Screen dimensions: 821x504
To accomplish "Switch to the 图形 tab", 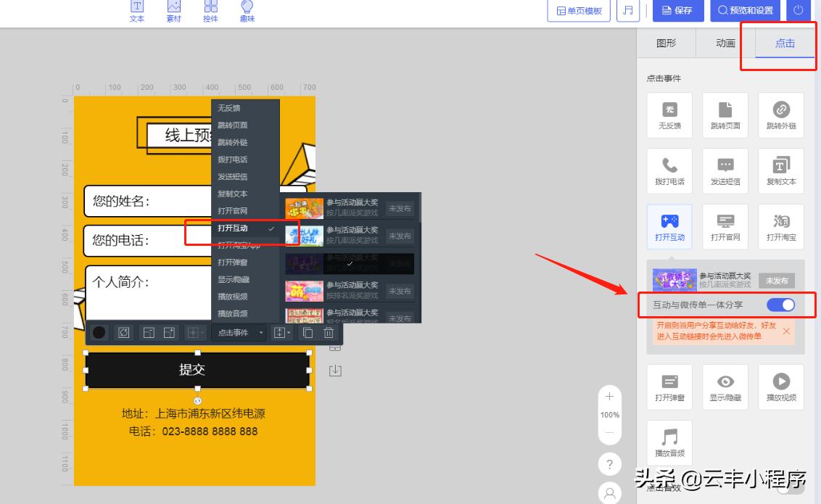I will point(666,43).
